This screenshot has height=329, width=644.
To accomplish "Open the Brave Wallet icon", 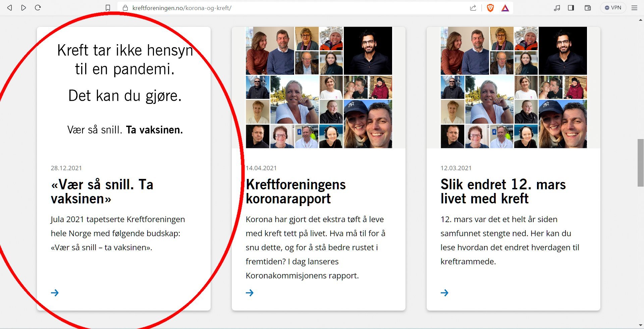I will [x=588, y=8].
